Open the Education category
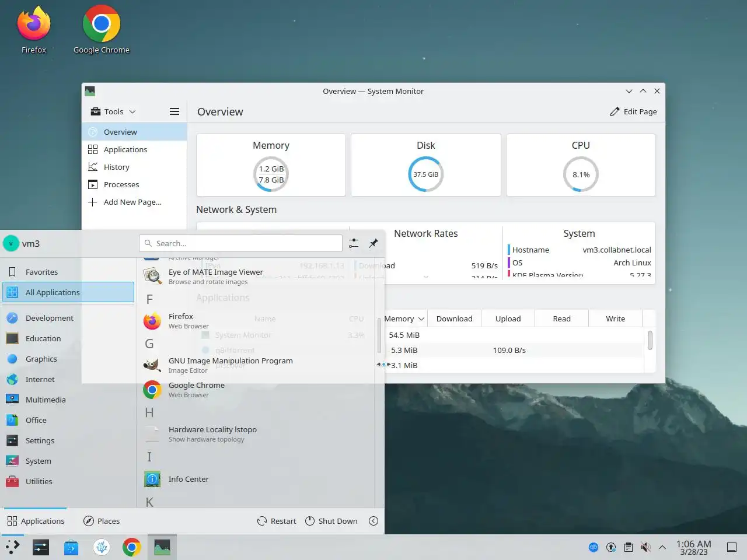The image size is (747, 560). click(x=68, y=338)
